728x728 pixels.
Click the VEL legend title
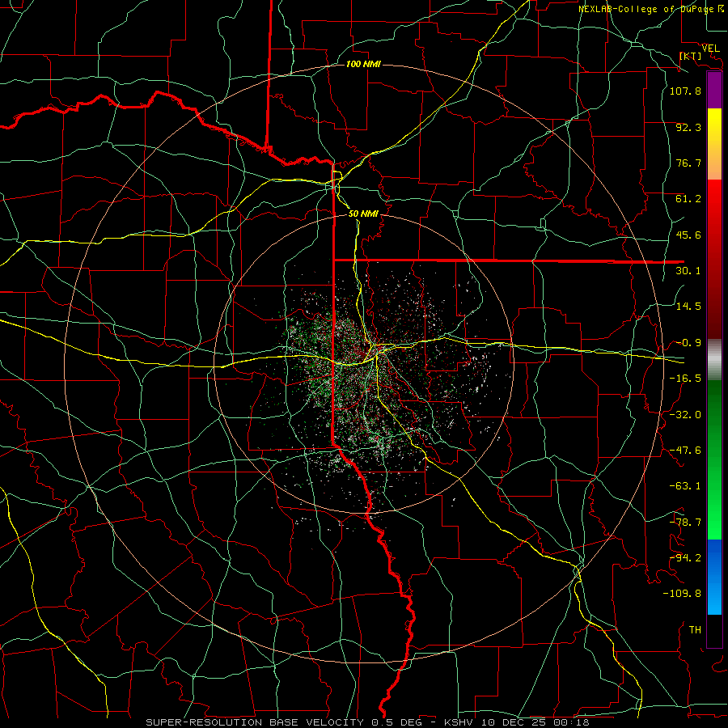pyautogui.click(x=711, y=49)
